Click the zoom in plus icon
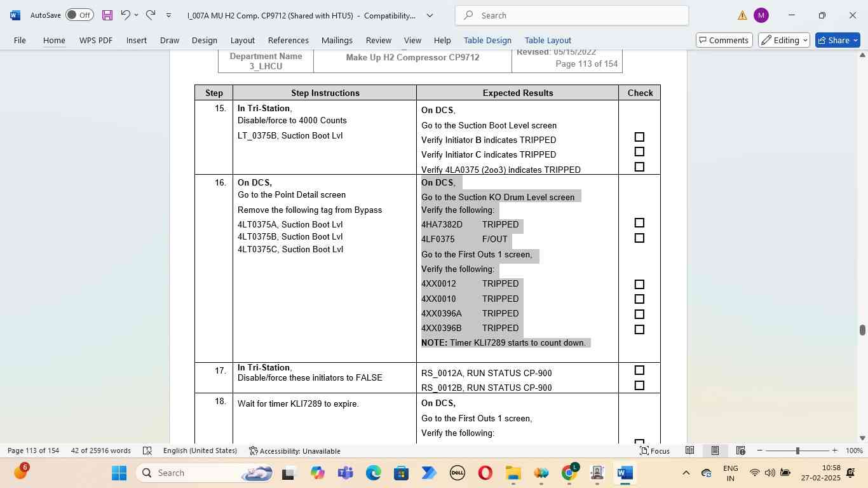 coord(834,451)
